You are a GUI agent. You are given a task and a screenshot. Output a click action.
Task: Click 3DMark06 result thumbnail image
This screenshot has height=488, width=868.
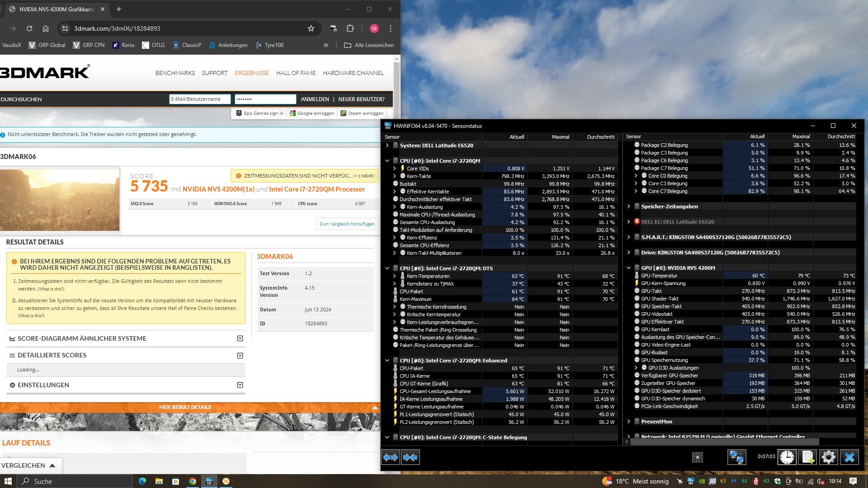click(x=60, y=200)
